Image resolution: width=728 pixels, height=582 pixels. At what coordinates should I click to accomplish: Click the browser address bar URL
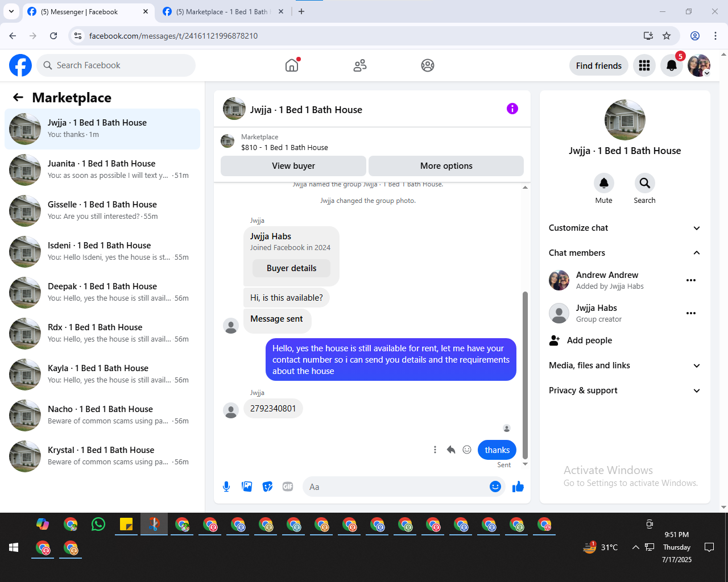[x=173, y=36]
